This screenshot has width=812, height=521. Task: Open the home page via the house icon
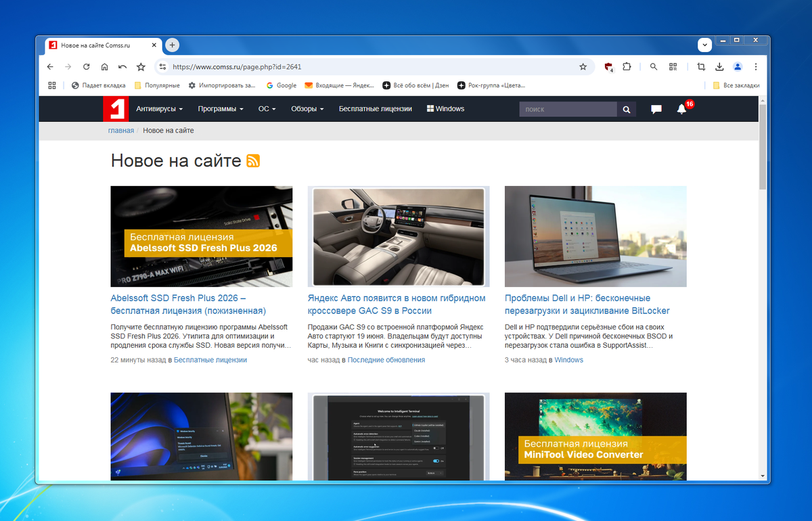pyautogui.click(x=104, y=67)
